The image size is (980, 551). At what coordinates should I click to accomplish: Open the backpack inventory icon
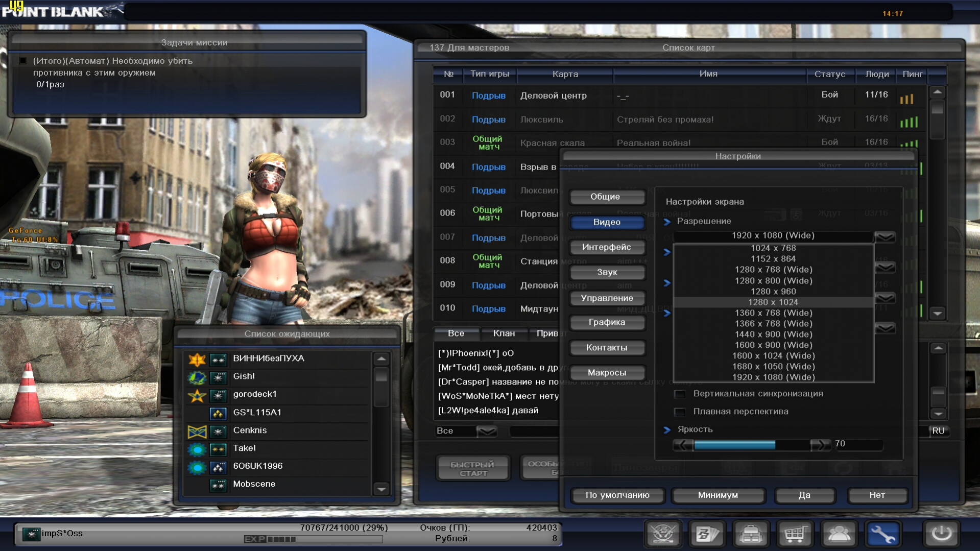pyautogui.click(x=751, y=534)
